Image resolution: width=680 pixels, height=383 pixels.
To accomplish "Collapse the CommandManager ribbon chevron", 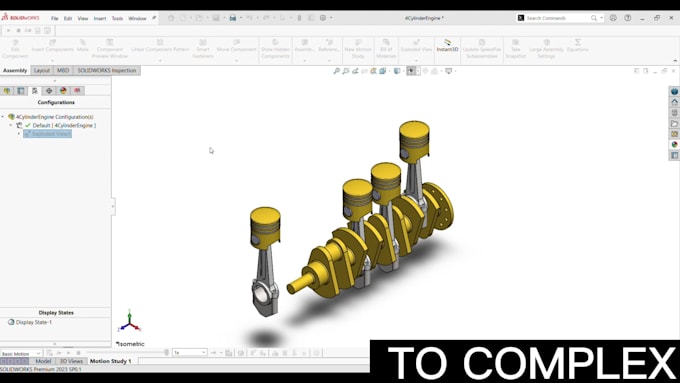I will click(x=675, y=60).
